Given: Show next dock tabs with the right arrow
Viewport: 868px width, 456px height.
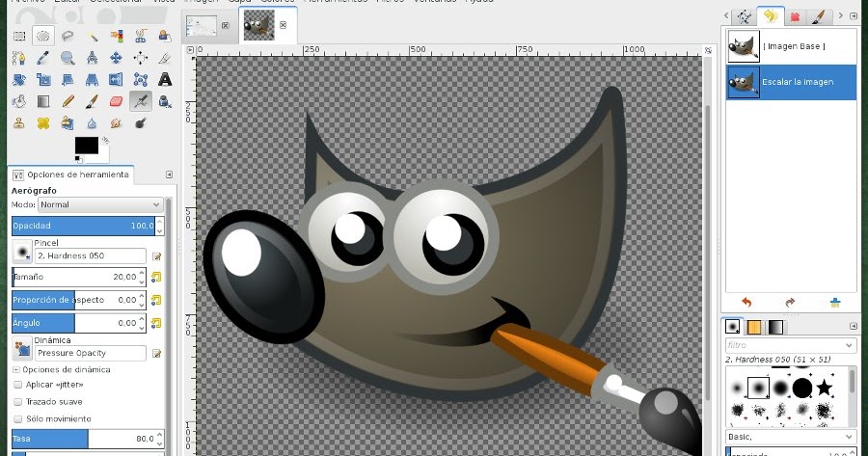Looking at the screenshot, I should (x=840, y=16).
